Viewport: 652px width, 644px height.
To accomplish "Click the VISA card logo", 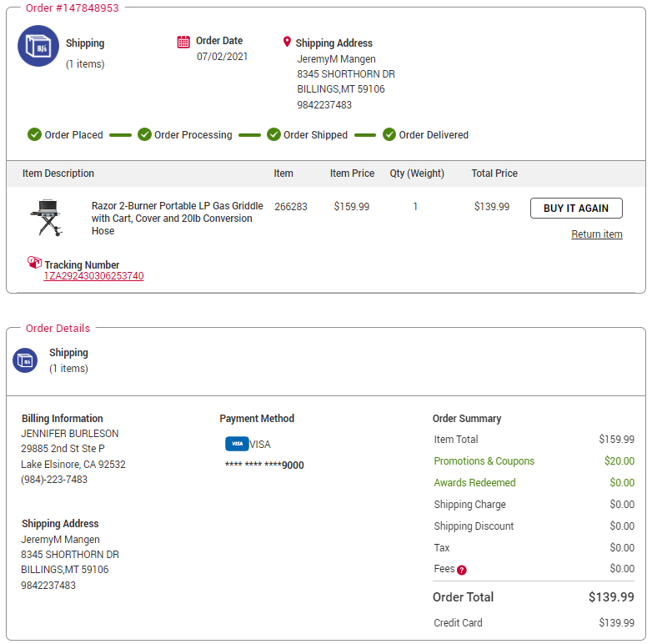I will (x=237, y=444).
